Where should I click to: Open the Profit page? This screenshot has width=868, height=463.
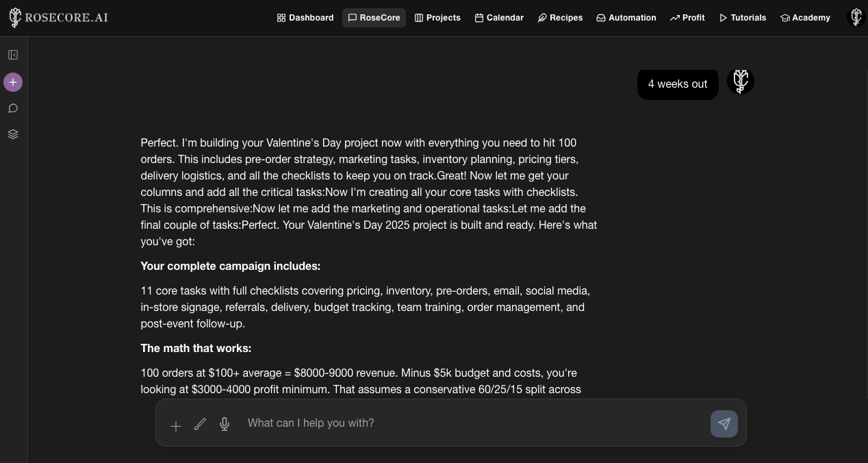pyautogui.click(x=687, y=18)
